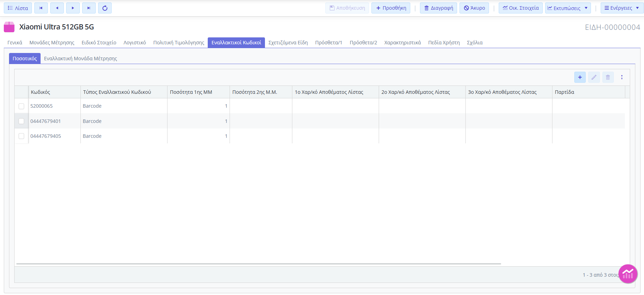Go to the next record
The width and height of the screenshot is (644, 295).
[73, 8]
